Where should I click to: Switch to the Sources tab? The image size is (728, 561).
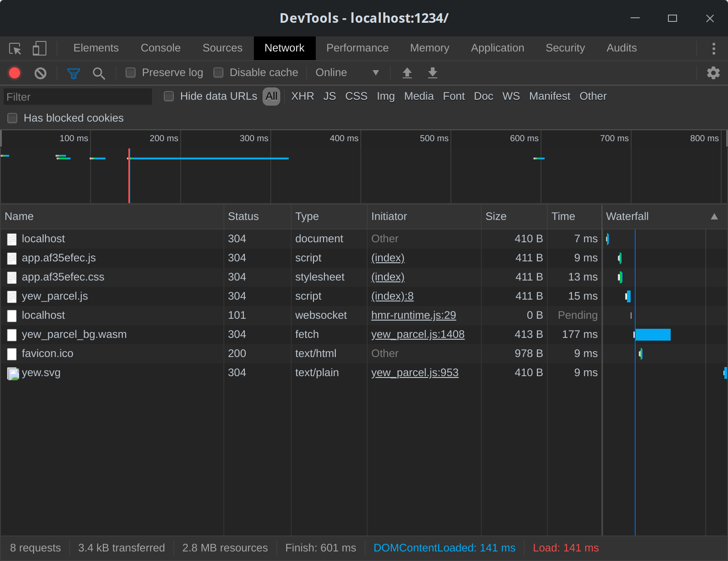tap(222, 48)
